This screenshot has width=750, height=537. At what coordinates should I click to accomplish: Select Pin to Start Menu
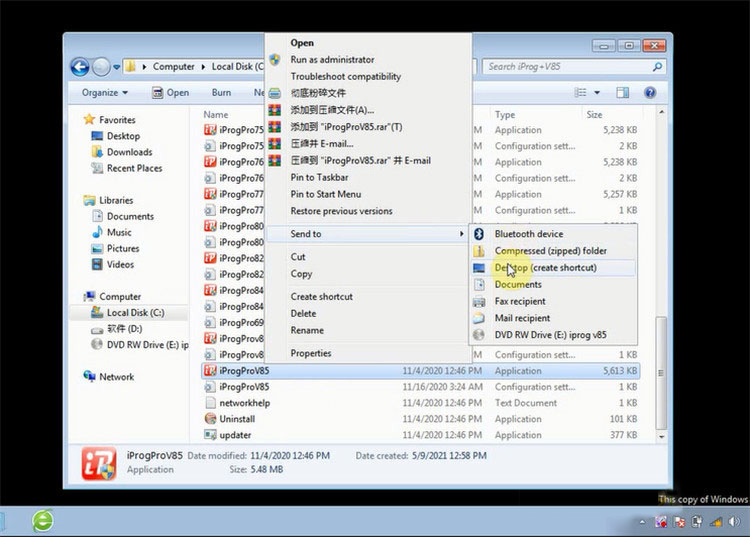pyautogui.click(x=326, y=194)
